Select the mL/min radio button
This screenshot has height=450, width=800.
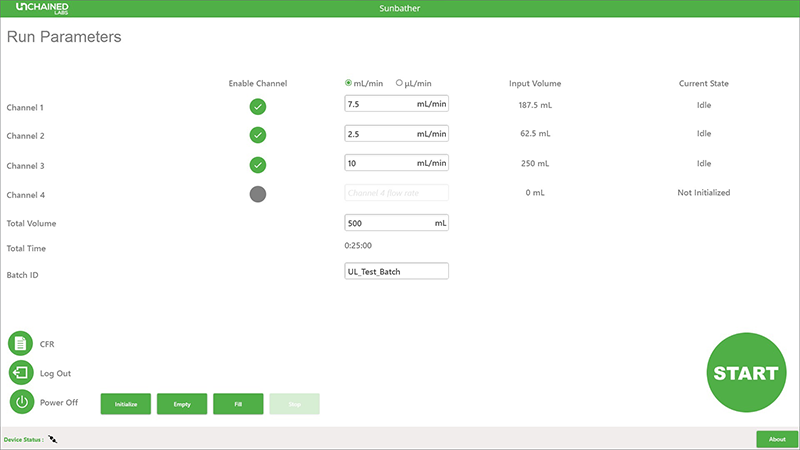click(348, 83)
